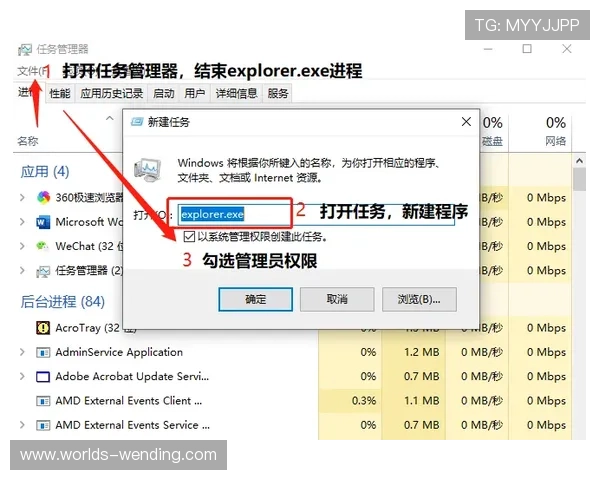
Task: Click the process list scrollbar thumb
Action: click(x=579, y=179)
